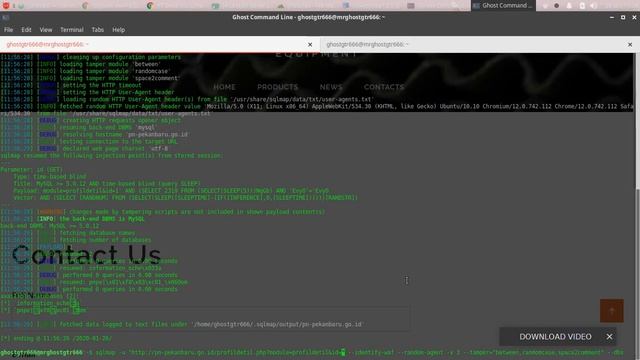
Task: Open the Tabs menu
Action: tap(98, 30)
